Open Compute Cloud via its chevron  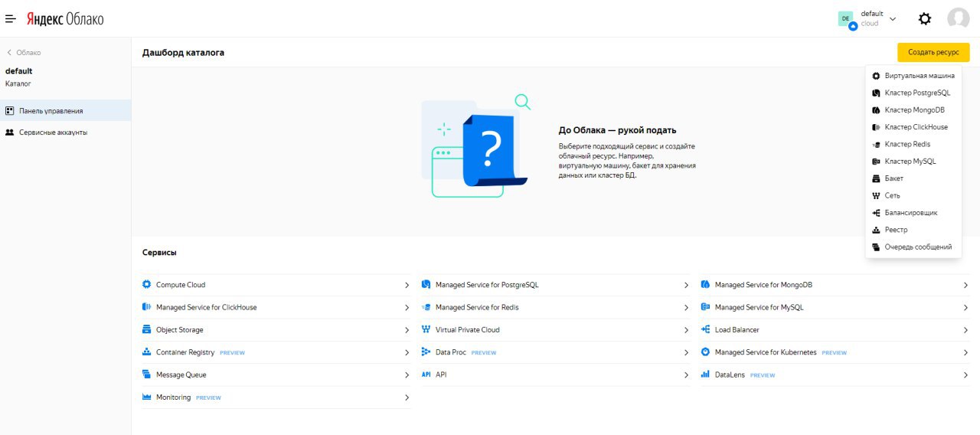pos(407,285)
